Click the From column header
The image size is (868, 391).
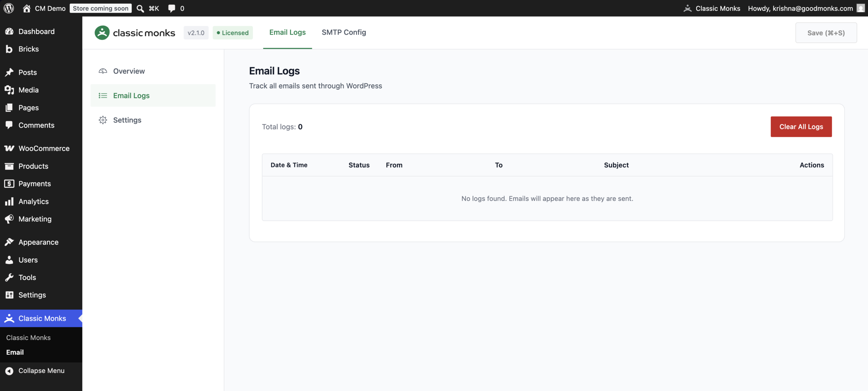pos(394,165)
